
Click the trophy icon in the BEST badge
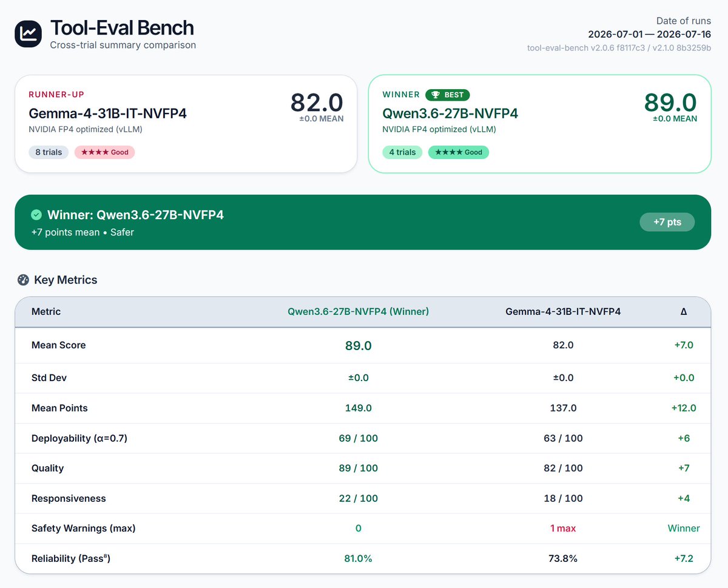click(435, 95)
